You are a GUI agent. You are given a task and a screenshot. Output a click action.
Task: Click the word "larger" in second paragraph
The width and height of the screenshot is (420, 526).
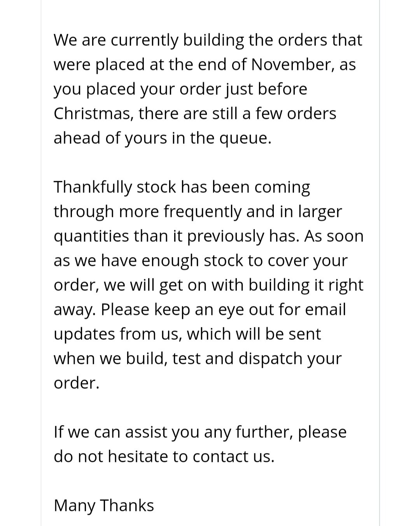click(x=320, y=213)
